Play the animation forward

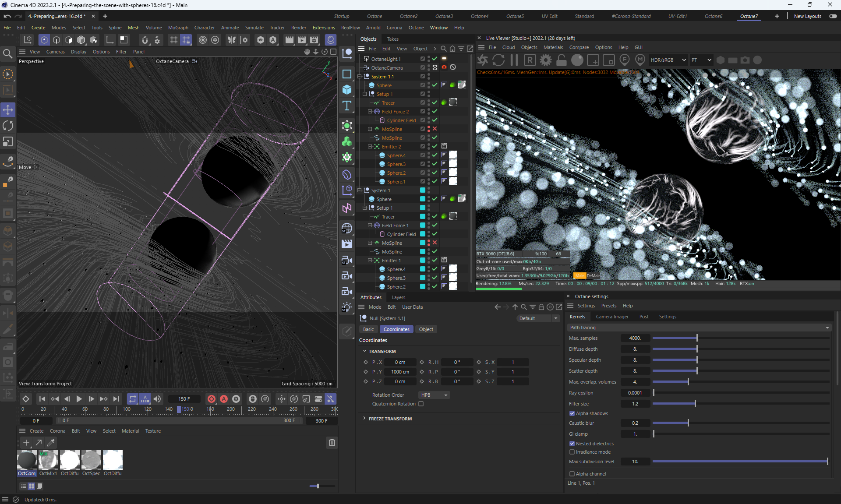79,399
